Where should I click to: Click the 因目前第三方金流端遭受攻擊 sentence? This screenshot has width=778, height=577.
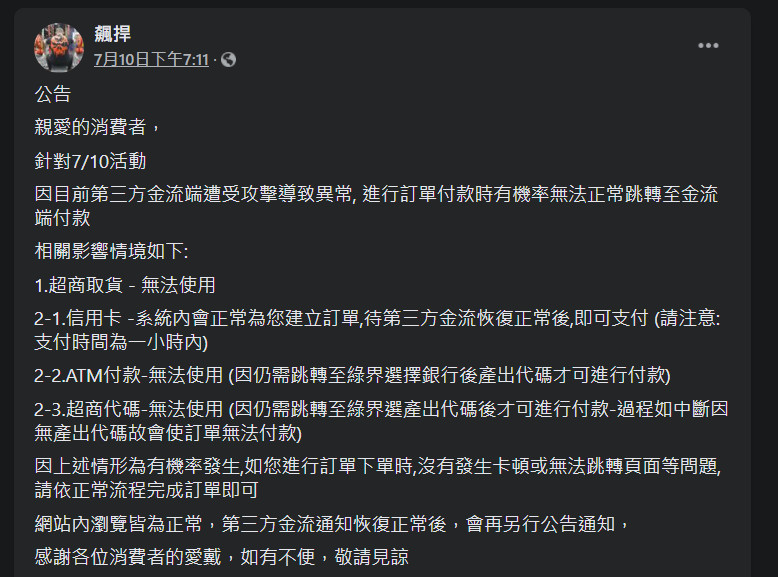375,193
